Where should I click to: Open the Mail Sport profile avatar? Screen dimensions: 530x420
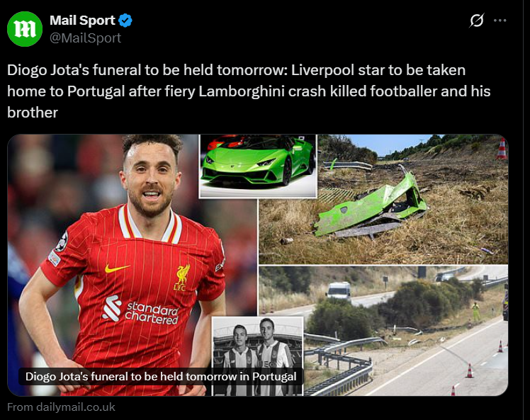pos(25,29)
